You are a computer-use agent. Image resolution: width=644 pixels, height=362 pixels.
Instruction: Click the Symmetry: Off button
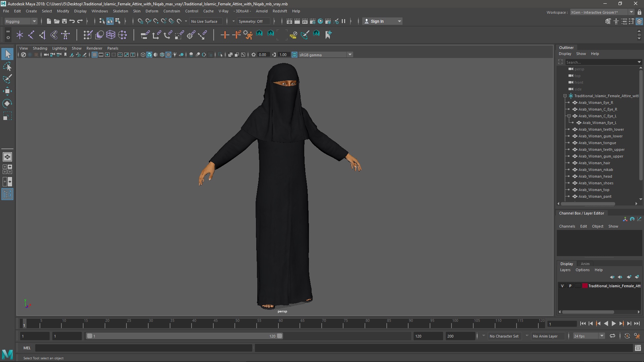253,21
